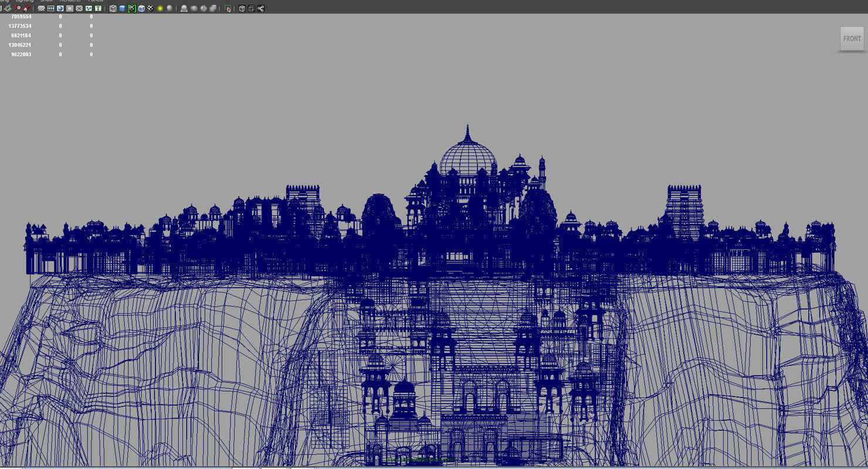The height and width of the screenshot is (469, 868).
Task: Enable X-ray display mode icon
Action: pos(242,8)
